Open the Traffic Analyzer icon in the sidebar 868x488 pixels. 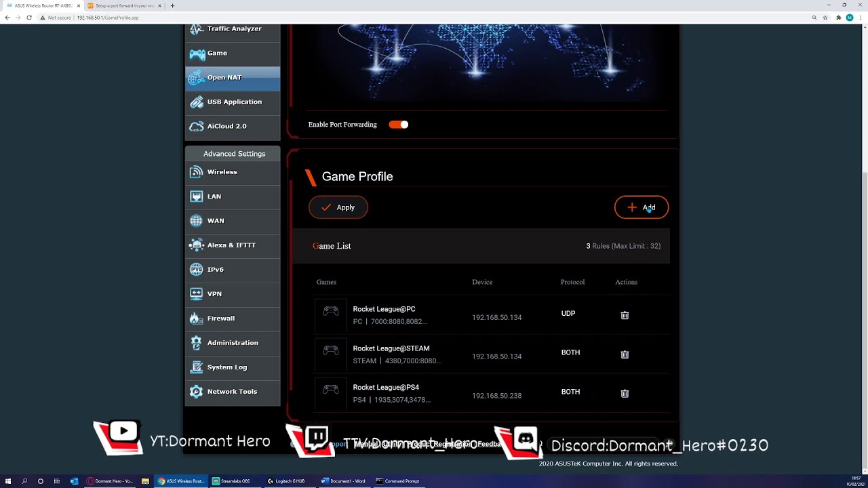(x=197, y=29)
